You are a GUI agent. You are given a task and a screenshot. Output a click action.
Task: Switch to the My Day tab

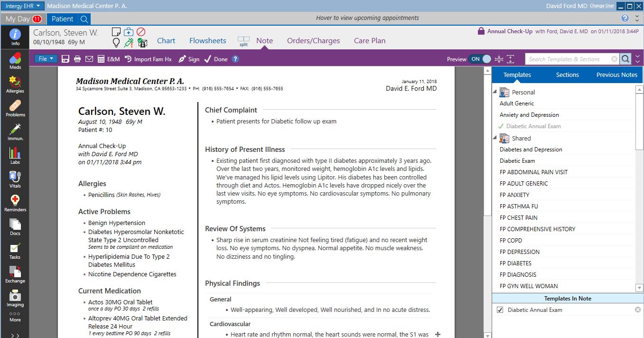pos(23,19)
